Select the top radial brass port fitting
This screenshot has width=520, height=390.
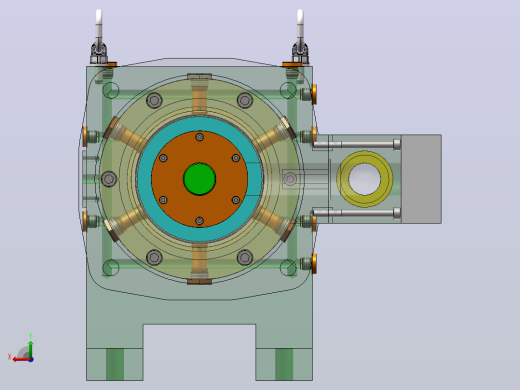click(x=199, y=94)
